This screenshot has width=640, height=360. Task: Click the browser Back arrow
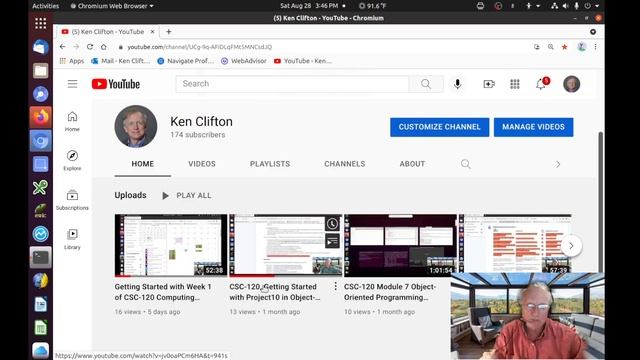[x=62, y=47]
